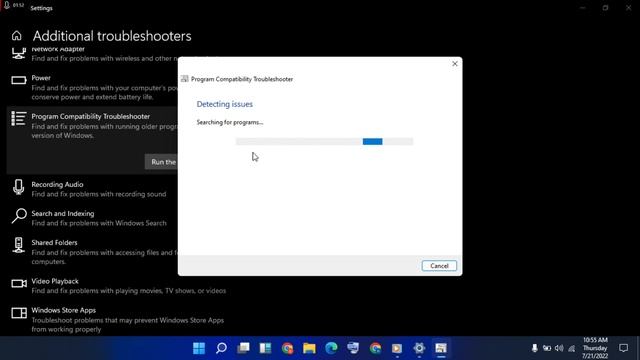
Task: Open the clock and date flyout
Action: [x=595, y=348]
